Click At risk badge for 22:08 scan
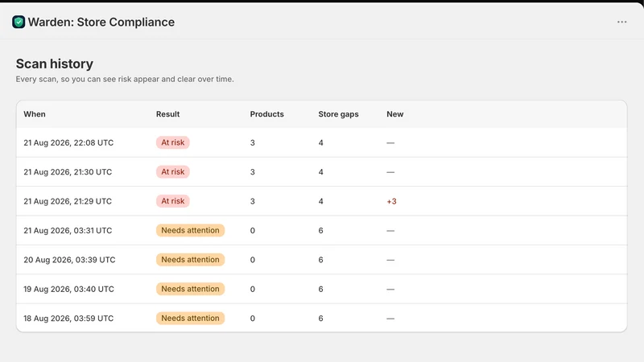Viewport: 644px width, 362px height. [172, 142]
